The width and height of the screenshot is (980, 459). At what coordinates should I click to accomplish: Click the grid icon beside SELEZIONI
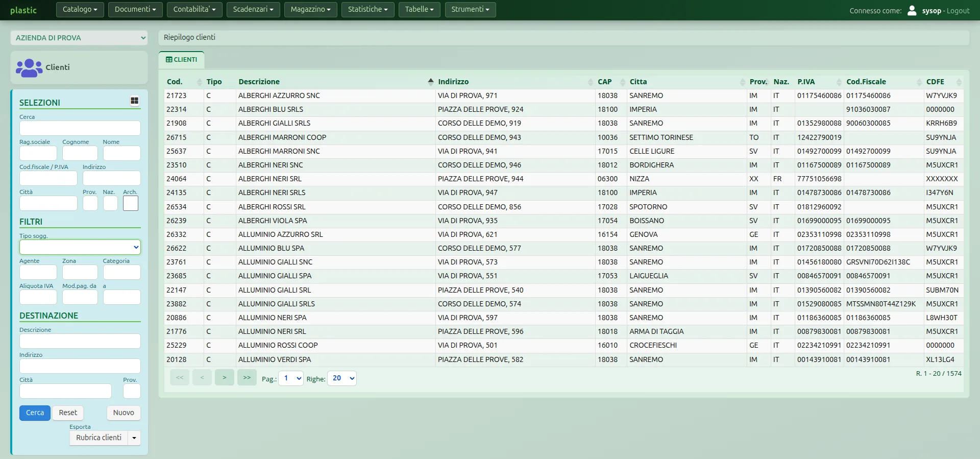point(134,101)
